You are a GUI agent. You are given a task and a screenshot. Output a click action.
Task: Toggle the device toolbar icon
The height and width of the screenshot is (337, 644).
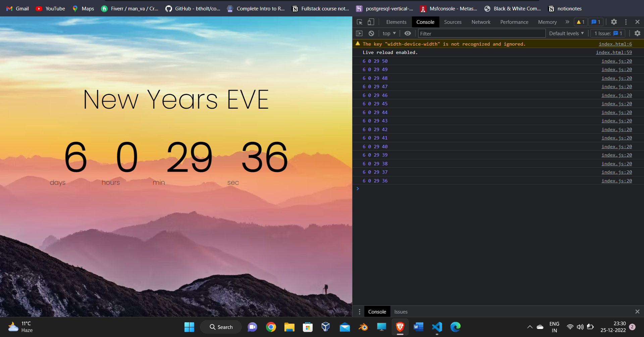tap(371, 22)
